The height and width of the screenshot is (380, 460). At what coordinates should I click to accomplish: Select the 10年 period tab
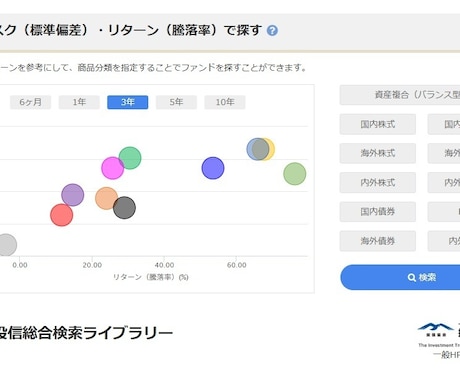(x=225, y=102)
